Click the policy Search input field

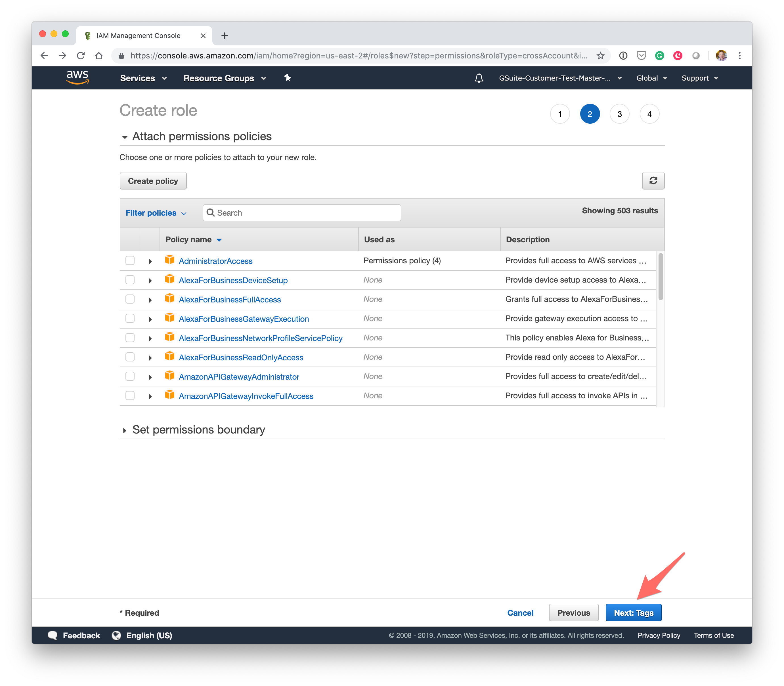(x=302, y=213)
